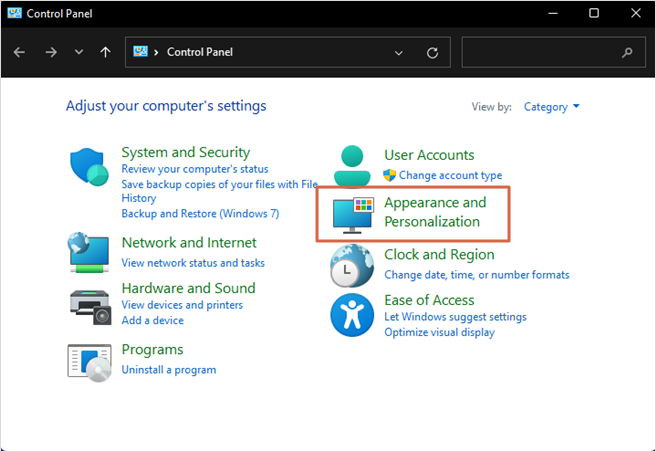Open the View by Category dropdown

(x=551, y=107)
